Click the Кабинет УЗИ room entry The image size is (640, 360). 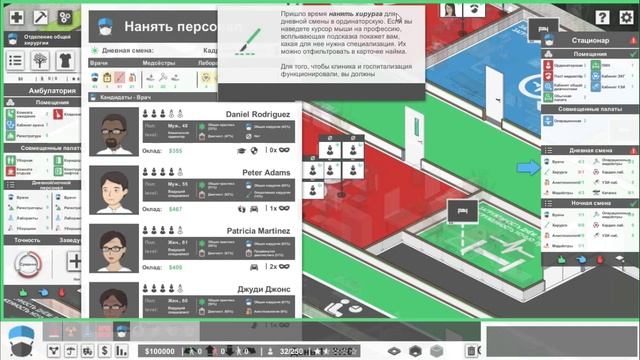tap(613, 87)
